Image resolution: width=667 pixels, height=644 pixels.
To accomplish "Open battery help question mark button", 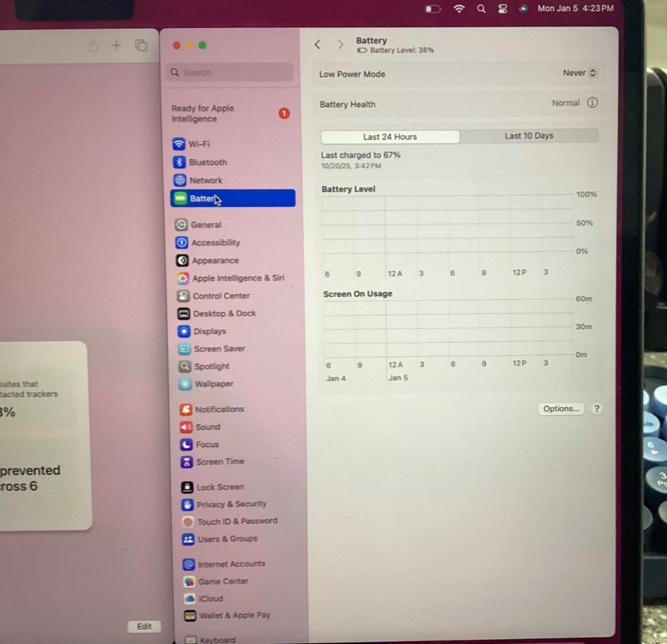I will 597,409.
